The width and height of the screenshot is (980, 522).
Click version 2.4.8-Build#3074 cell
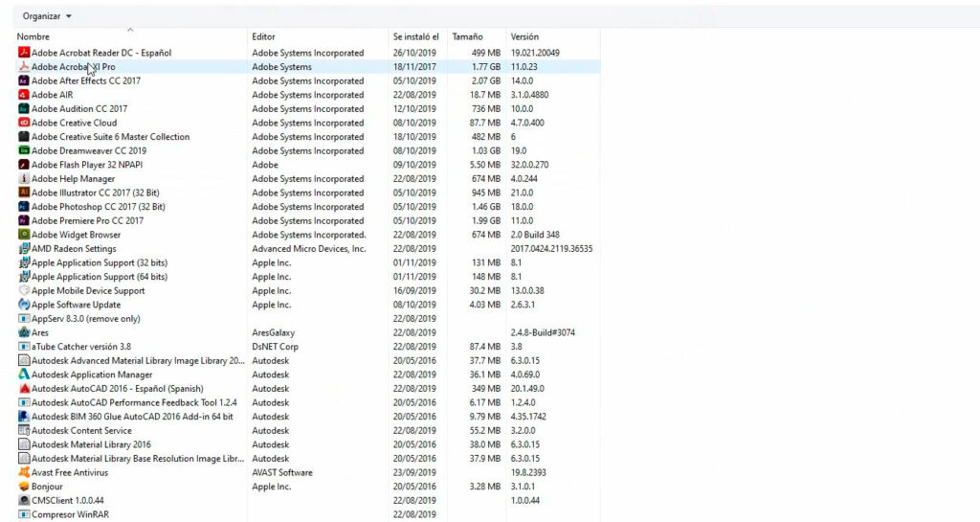pyautogui.click(x=543, y=332)
